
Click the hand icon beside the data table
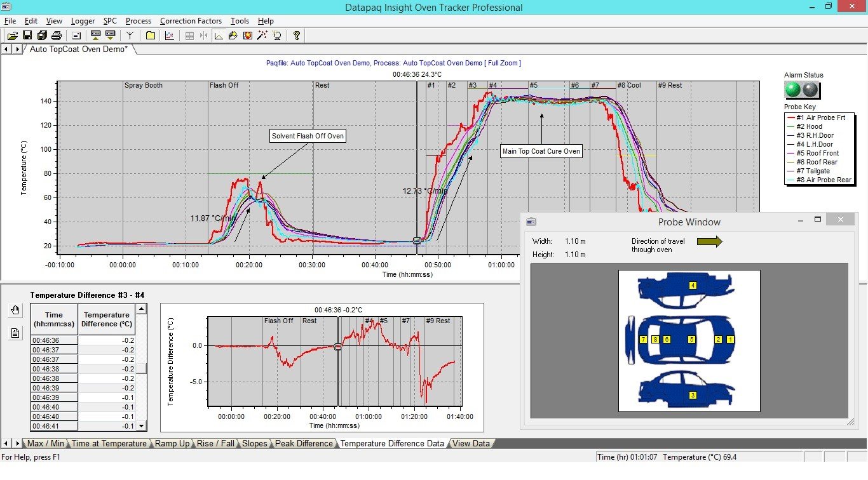point(15,310)
